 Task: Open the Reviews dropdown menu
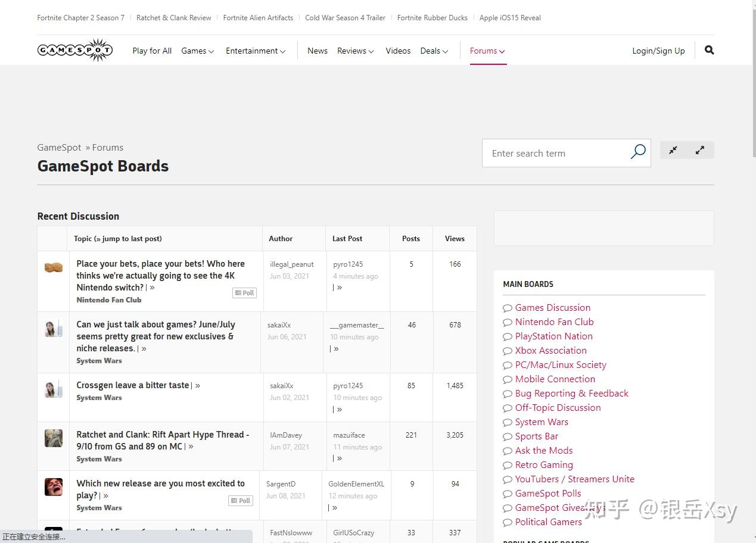pos(355,51)
